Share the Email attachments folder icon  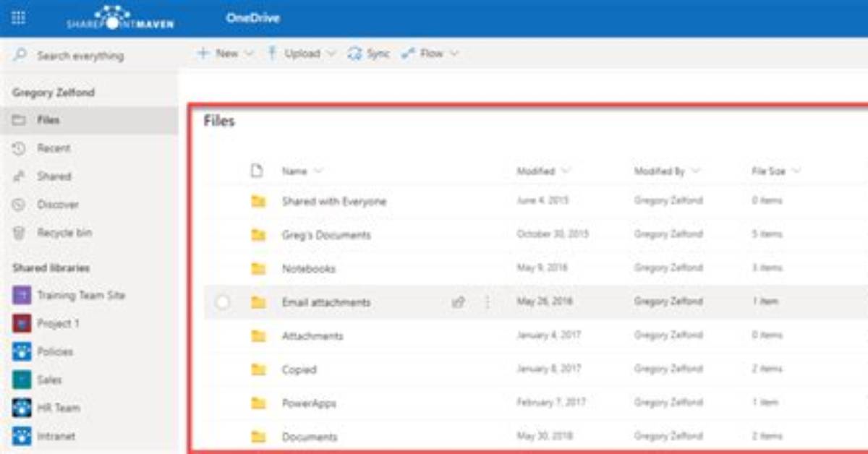point(457,302)
